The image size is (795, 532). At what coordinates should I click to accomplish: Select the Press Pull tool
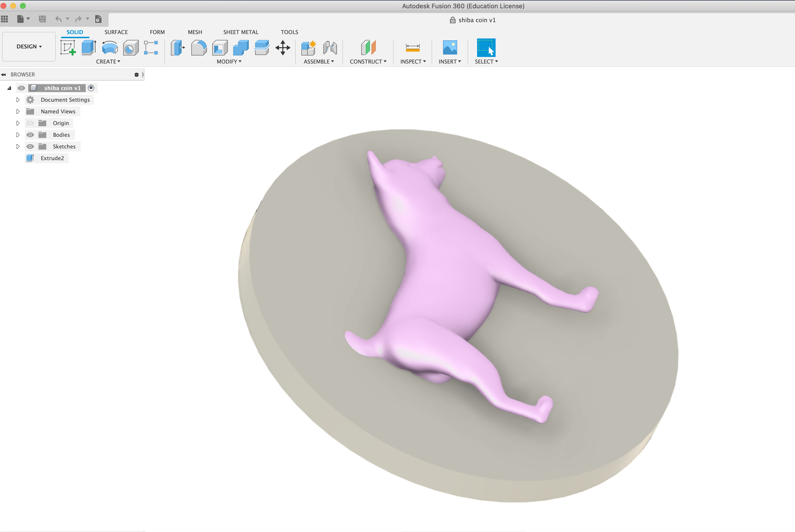coord(177,47)
